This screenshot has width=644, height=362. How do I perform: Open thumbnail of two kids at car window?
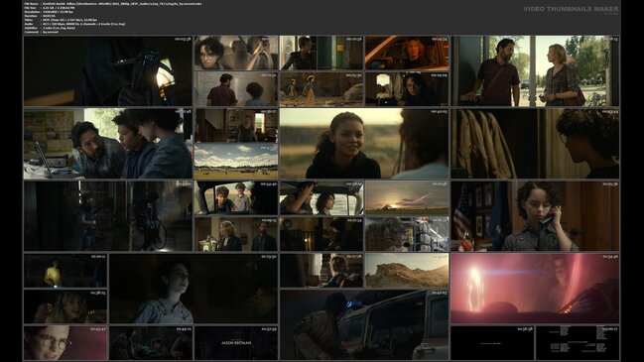coord(236,197)
